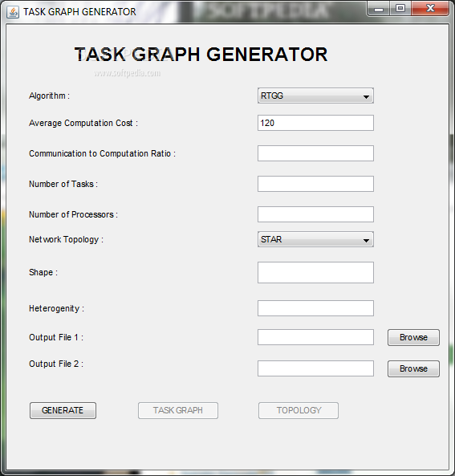Click the GENERATE button
455x476 pixels.
(63, 410)
